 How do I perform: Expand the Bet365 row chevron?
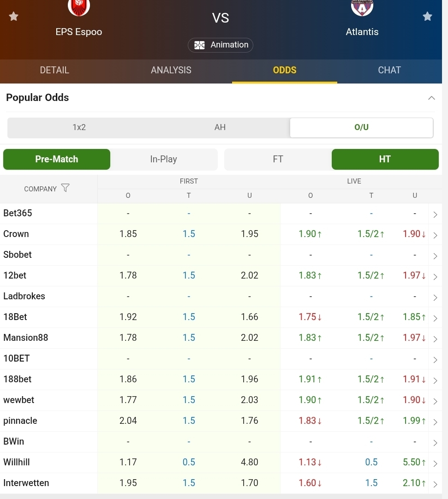point(435,214)
